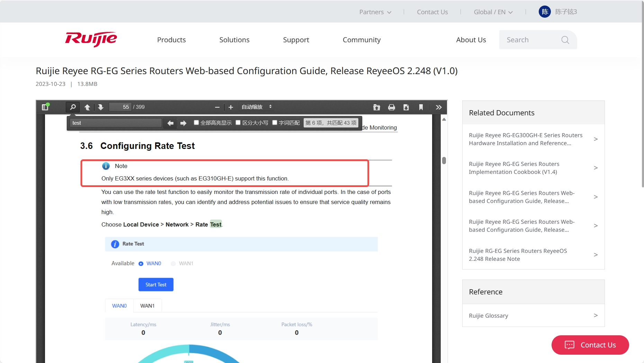This screenshot has height=363, width=644.
Task: Click the Start Test button
Action: [x=156, y=285]
